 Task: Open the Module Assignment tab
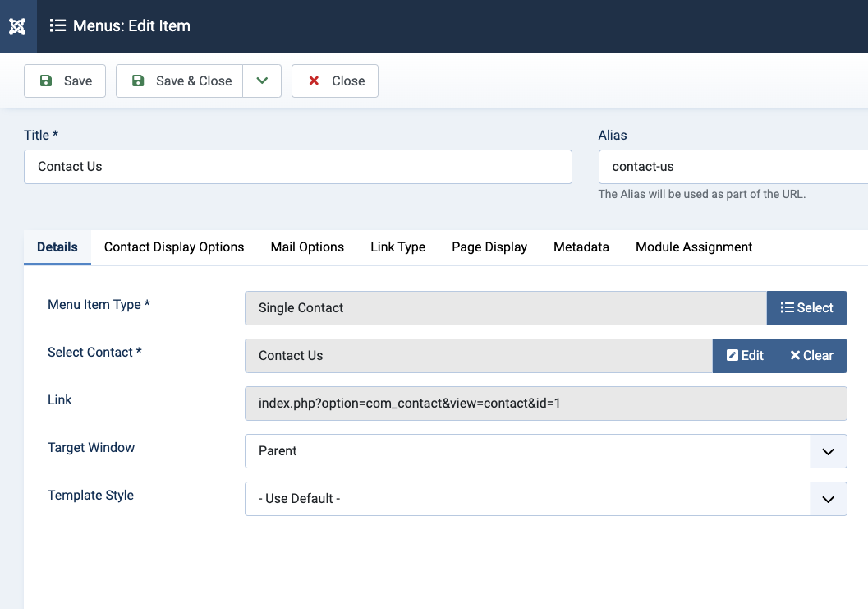tap(694, 247)
